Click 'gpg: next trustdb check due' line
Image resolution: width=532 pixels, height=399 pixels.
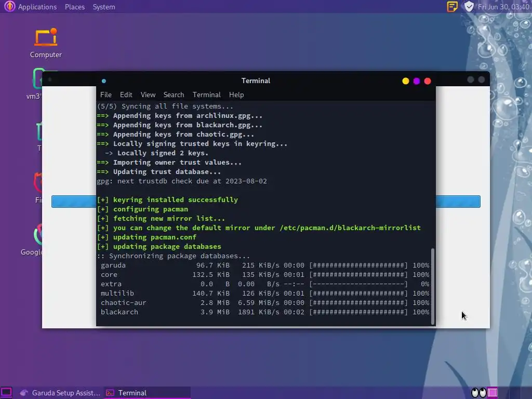(x=182, y=181)
